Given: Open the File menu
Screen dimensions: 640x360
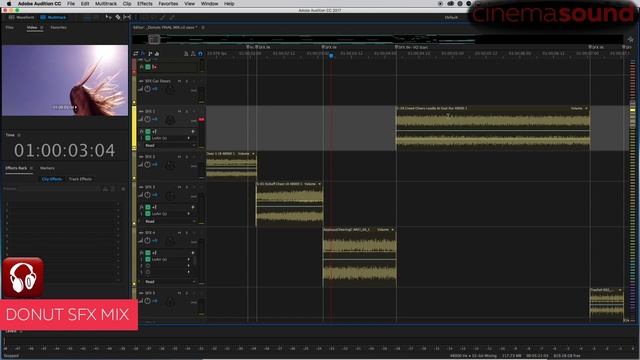Looking at the screenshot, I should click(71, 4).
